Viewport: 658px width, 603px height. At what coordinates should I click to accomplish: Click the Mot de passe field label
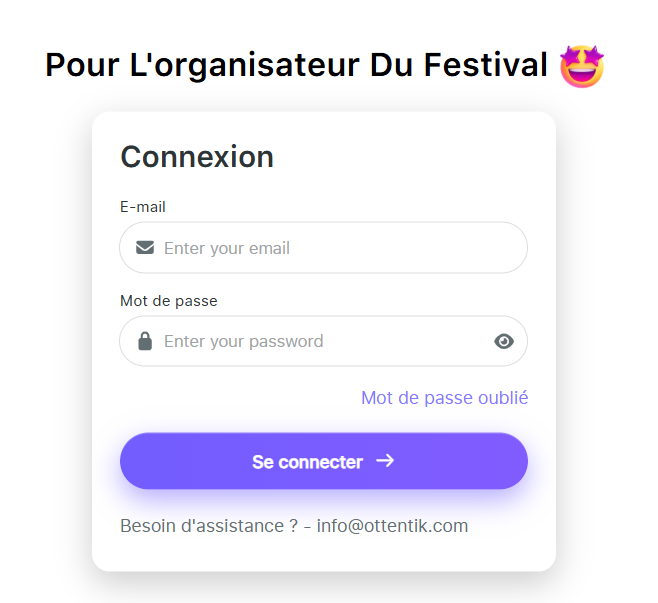click(x=169, y=300)
